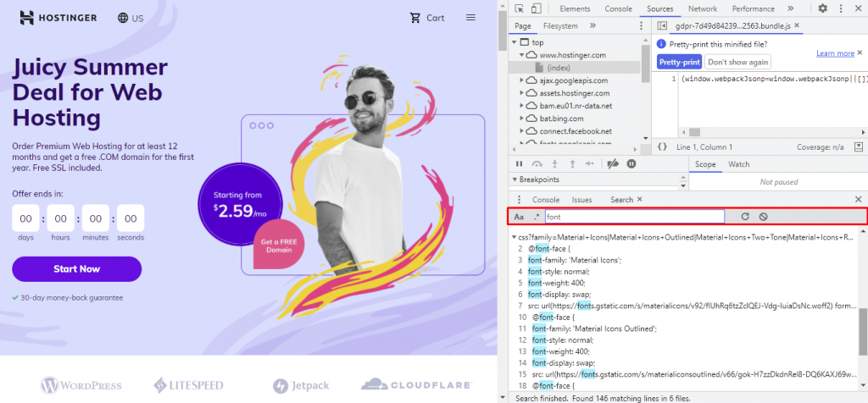This screenshot has width=868, height=403.
Task: Toggle the device toolbar icon
Action: click(x=536, y=8)
